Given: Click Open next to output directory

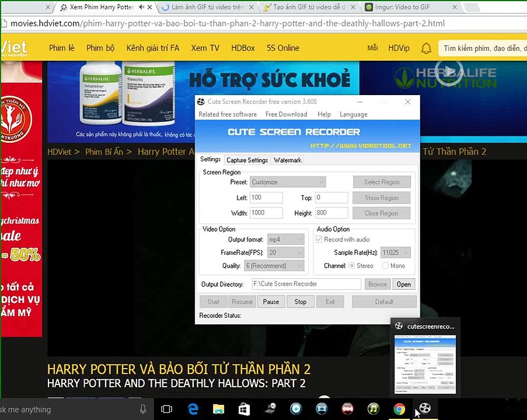Looking at the screenshot, I should [404, 284].
